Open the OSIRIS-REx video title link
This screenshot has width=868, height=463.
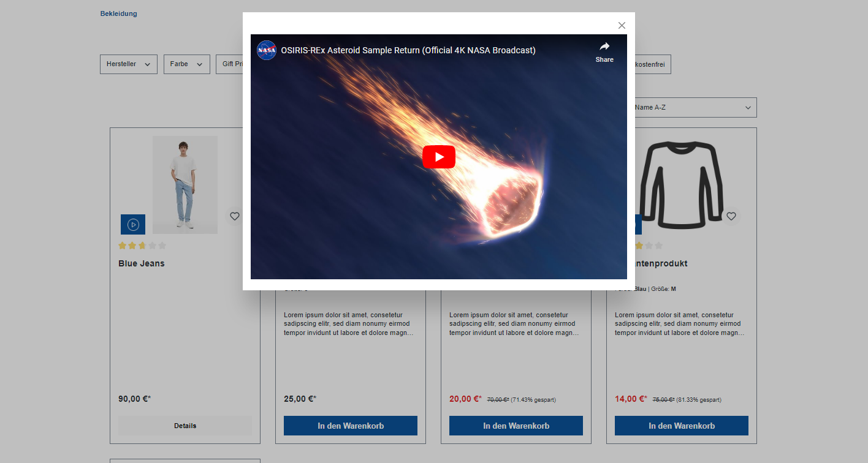coord(408,50)
